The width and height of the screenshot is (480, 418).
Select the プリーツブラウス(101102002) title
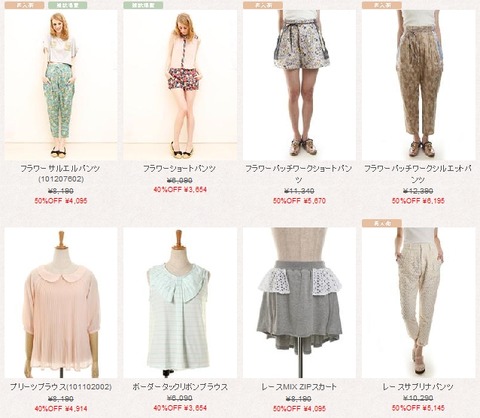[61, 387]
